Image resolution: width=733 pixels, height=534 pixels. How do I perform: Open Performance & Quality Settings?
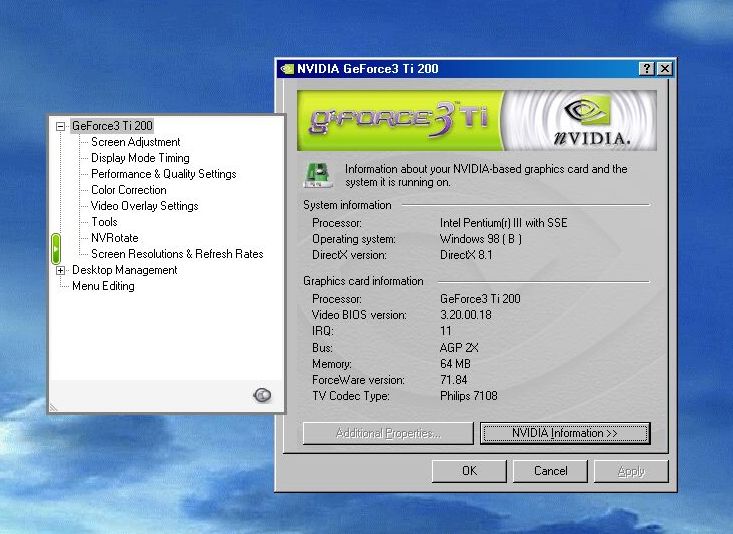point(164,174)
